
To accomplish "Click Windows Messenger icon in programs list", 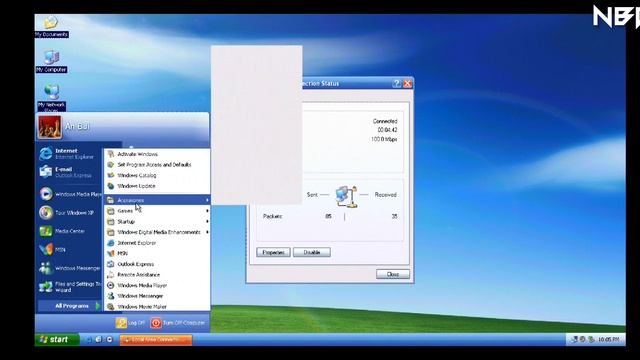I will [111, 296].
